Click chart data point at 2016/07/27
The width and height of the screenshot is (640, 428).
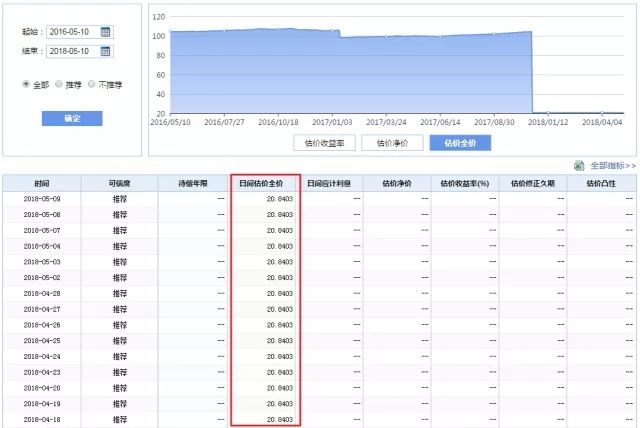pyautogui.click(x=224, y=31)
